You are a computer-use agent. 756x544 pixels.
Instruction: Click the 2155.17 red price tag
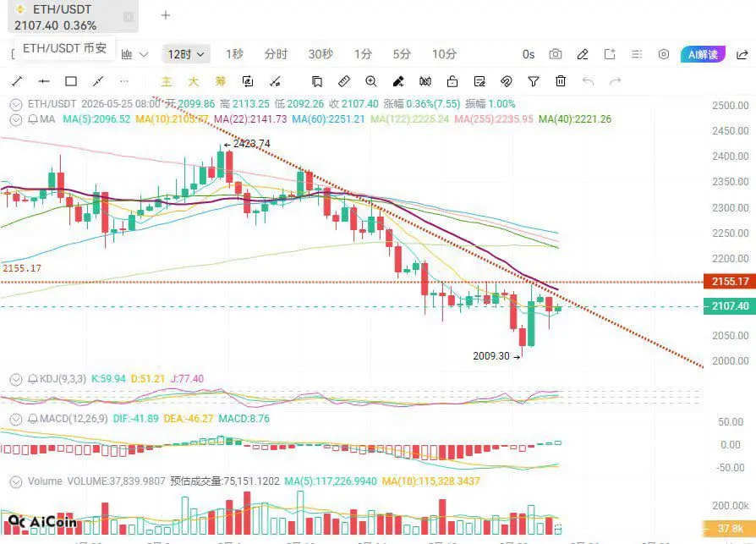coord(730,281)
